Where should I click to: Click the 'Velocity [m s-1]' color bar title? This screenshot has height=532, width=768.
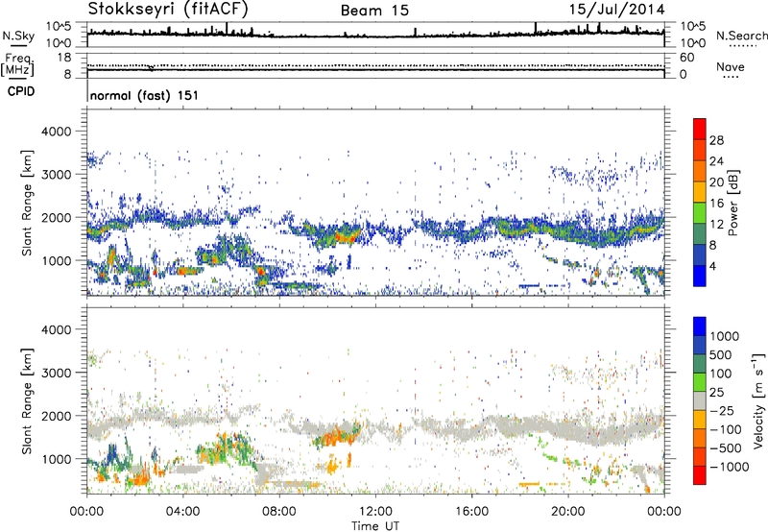[x=758, y=400]
